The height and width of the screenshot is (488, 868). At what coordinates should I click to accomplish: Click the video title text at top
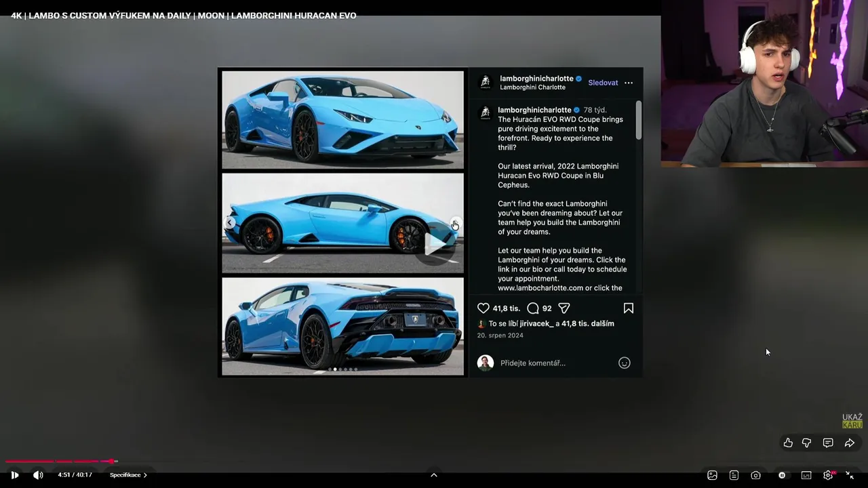point(183,16)
